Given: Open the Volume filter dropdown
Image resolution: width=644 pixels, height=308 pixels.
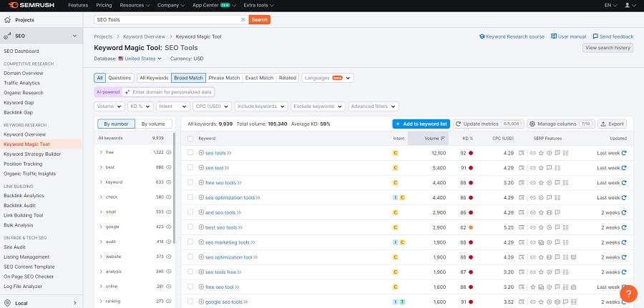Looking at the screenshot, I should 109,106.
